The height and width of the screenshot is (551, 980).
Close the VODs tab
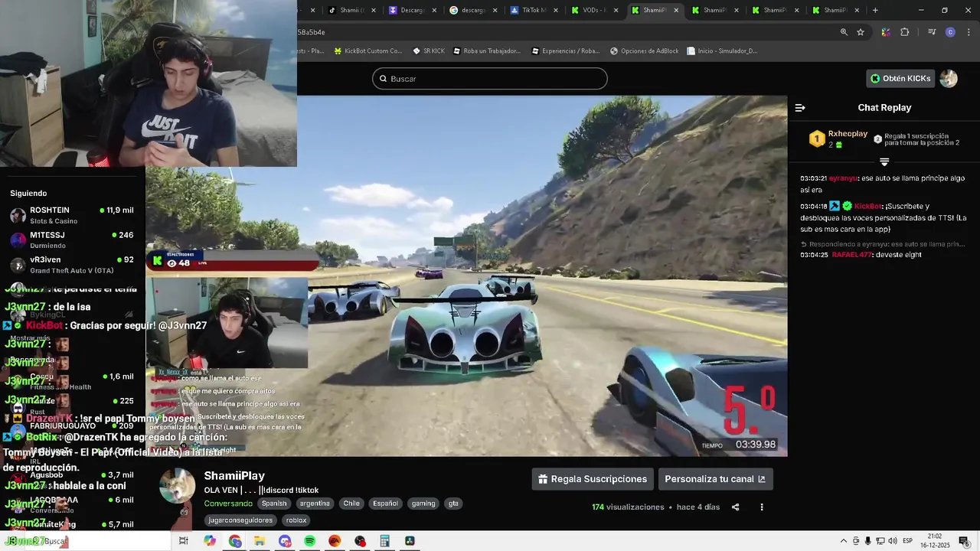coord(616,10)
